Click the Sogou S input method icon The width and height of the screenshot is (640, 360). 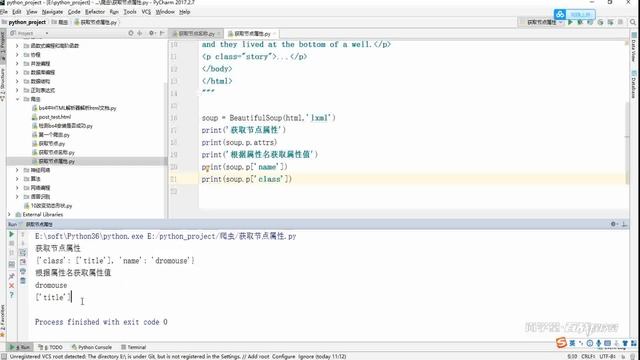[562, 343]
